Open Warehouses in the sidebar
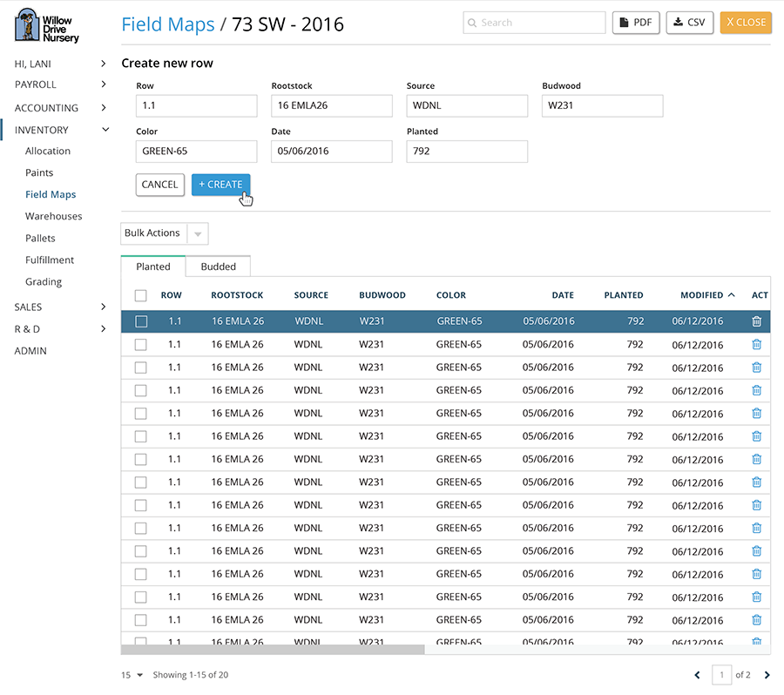Screen dimensions: 784x695 pyautogui.click(x=53, y=216)
